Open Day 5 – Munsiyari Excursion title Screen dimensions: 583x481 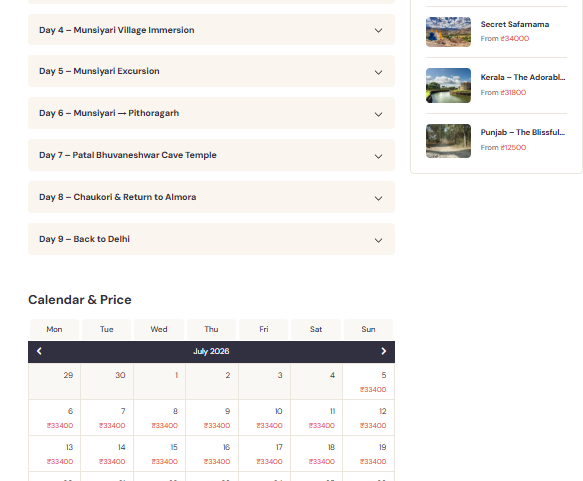coord(99,71)
